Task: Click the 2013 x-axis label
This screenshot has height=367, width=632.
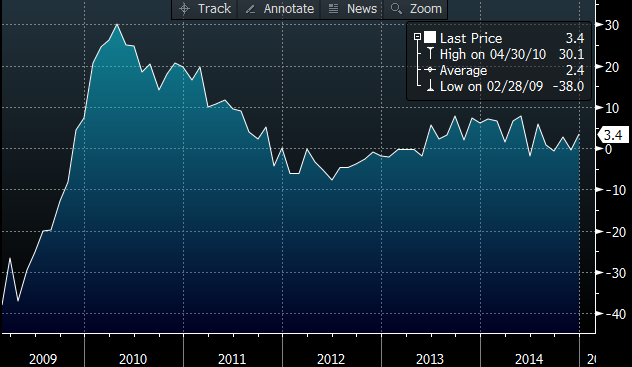Action: [x=430, y=359]
